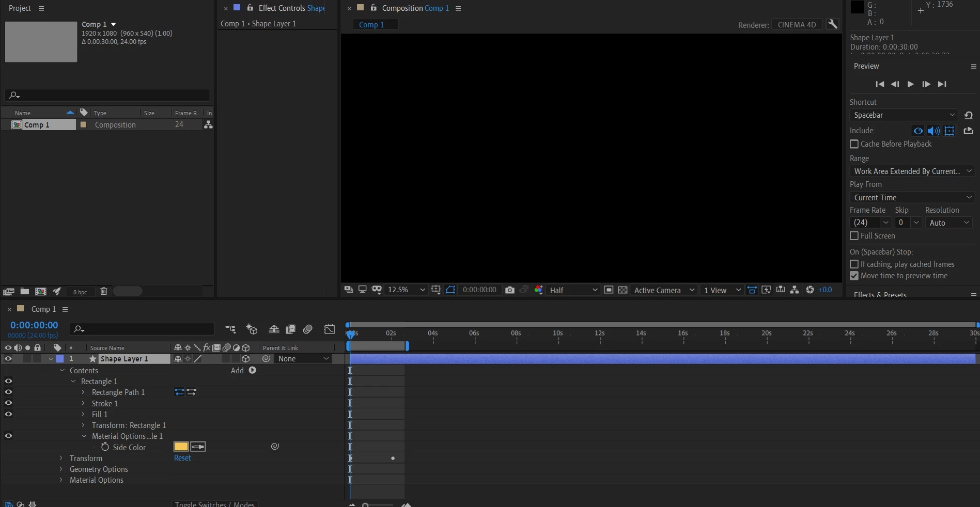
Task: Uncheck Move time to preview time
Action: pos(854,276)
